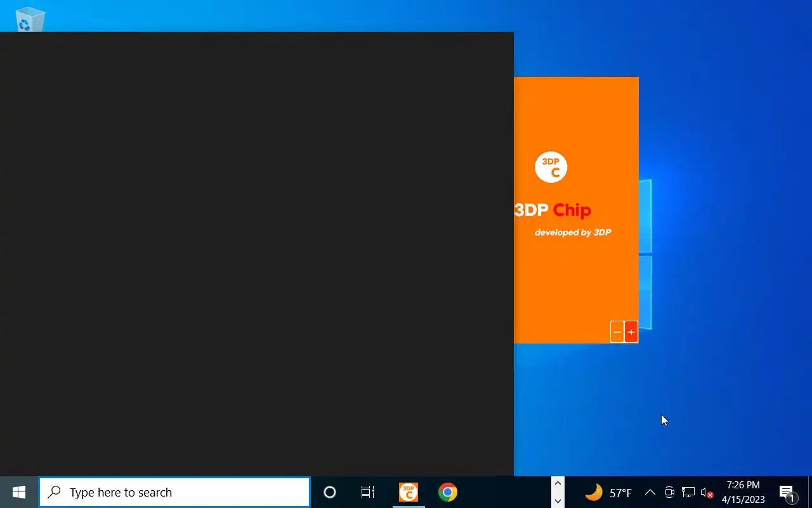812x508 pixels.
Task: Click the minus button in 3DP Chip window
Action: pos(617,332)
